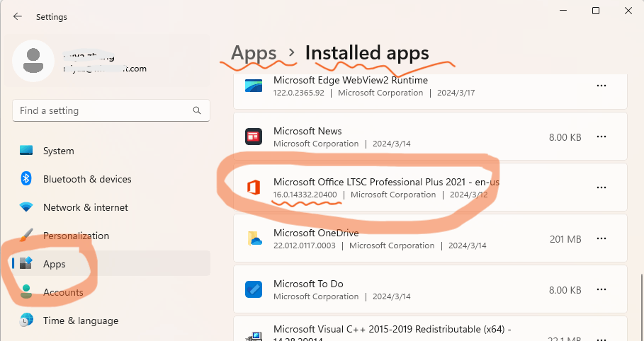Click OneDrive version 22.012.0117.0003 text
This screenshot has height=341, width=644.
[x=305, y=245]
